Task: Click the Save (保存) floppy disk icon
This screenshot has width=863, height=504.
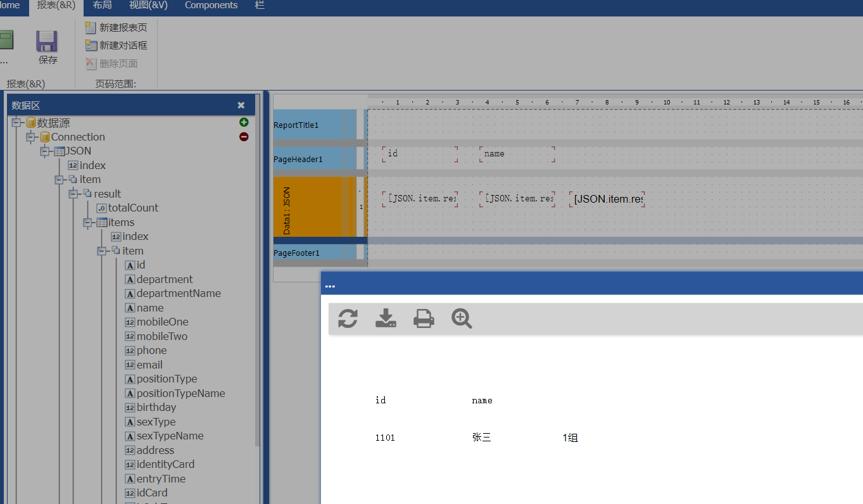Action: 47,42
